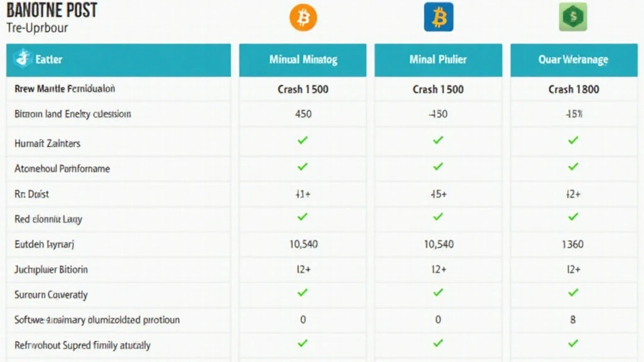Viewport: 644px width, 362px height.
Task: Click the Eatter header cell
Action: (118, 60)
